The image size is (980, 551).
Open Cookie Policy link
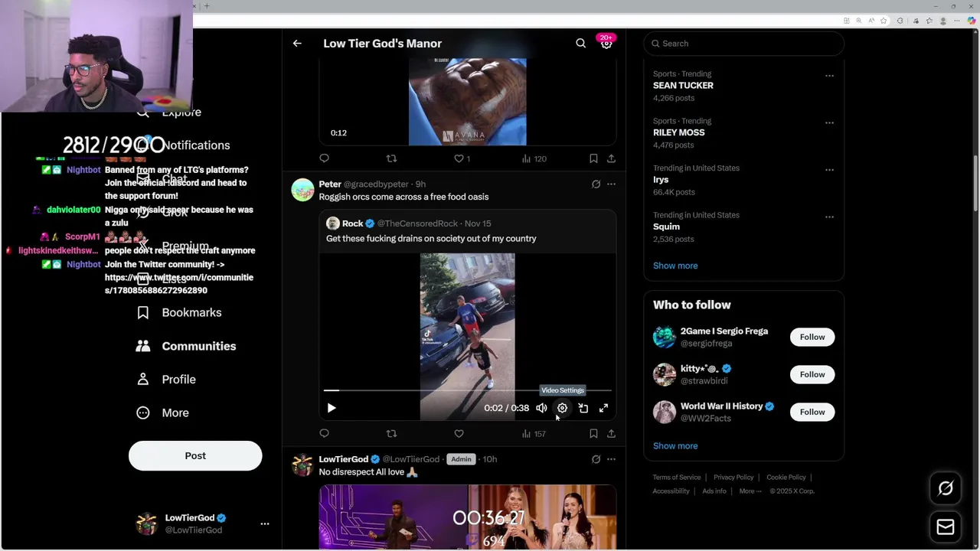[786, 478]
